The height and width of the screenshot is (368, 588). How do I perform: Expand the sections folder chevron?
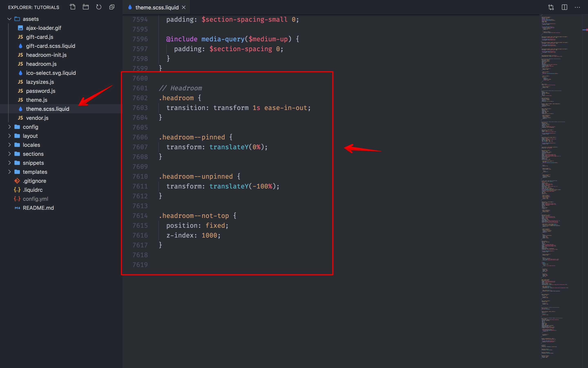[9, 154]
